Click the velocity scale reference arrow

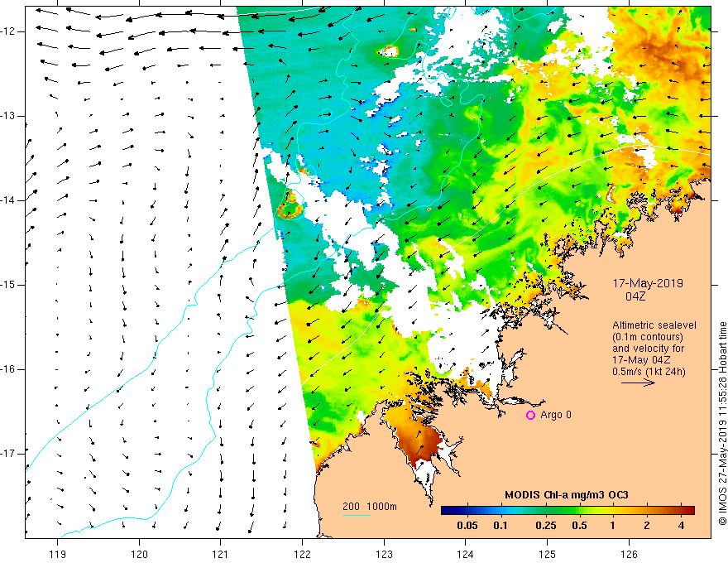pyautogui.click(x=638, y=383)
